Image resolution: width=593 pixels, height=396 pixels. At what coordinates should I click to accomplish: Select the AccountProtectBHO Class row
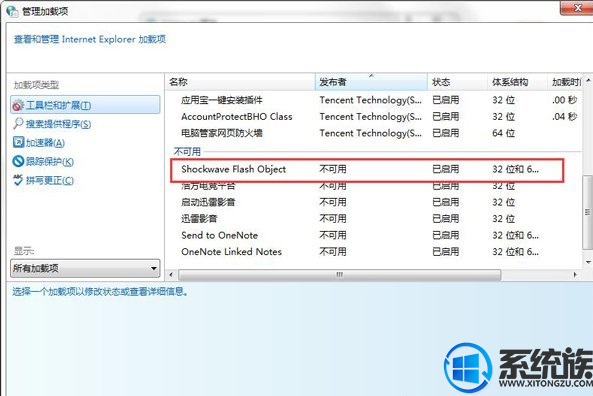pos(374,116)
